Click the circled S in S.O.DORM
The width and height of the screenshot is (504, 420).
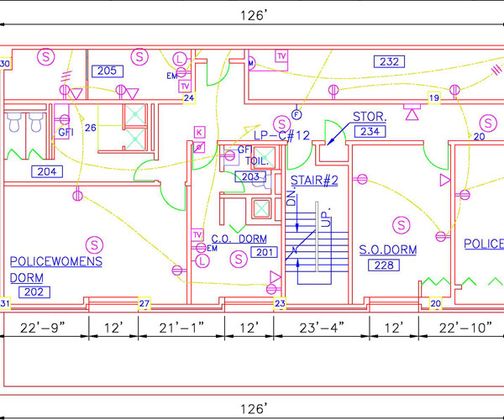pyautogui.click(x=402, y=225)
